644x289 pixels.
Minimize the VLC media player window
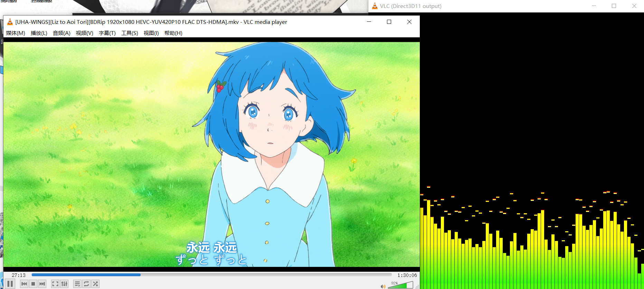pyautogui.click(x=369, y=22)
